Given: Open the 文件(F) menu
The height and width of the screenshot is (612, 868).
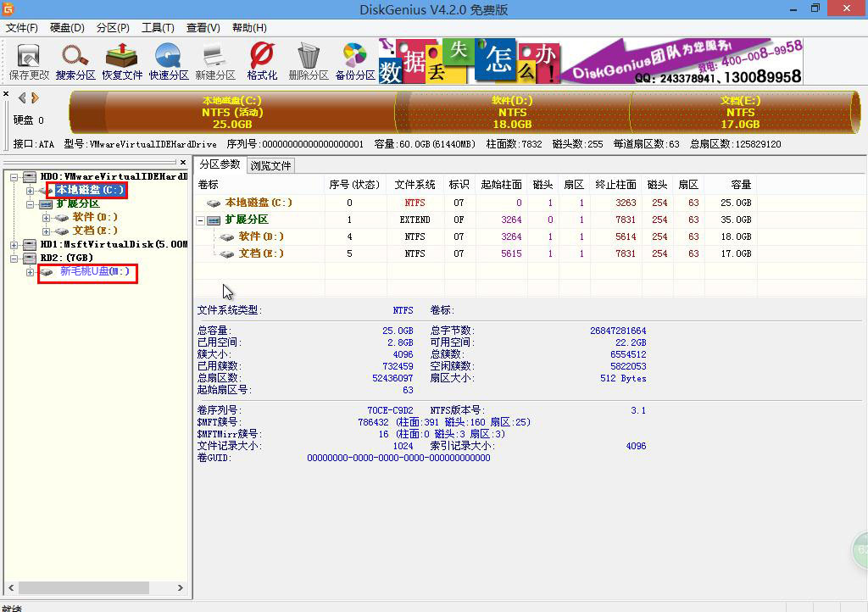Looking at the screenshot, I should pyautogui.click(x=21, y=28).
